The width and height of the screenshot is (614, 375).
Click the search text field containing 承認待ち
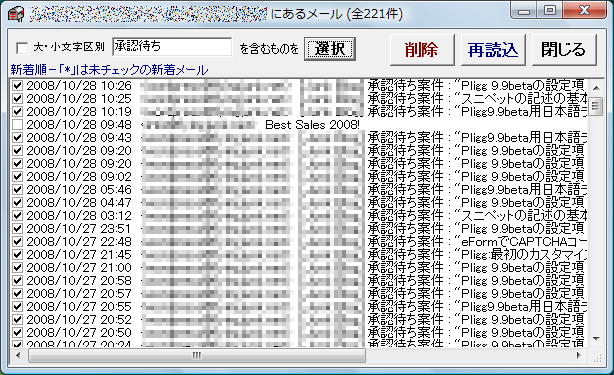point(172,47)
